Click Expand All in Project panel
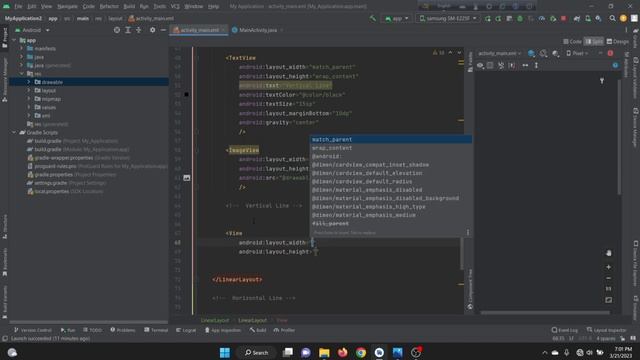The width and height of the screenshot is (640, 360). (x=128, y=30)
